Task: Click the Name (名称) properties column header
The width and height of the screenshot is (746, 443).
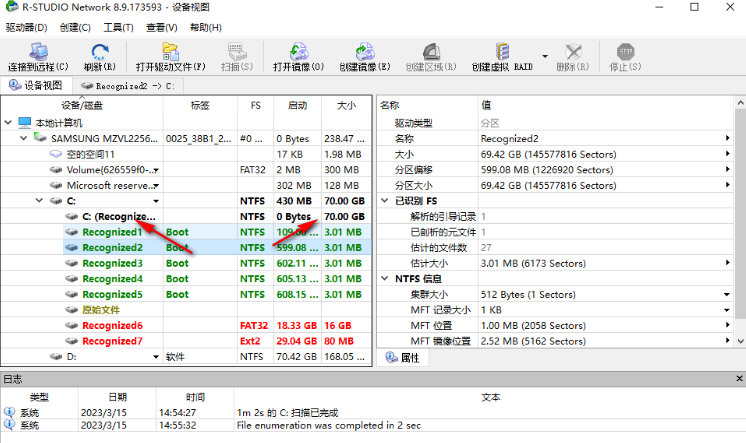Action: pos(390,105)
